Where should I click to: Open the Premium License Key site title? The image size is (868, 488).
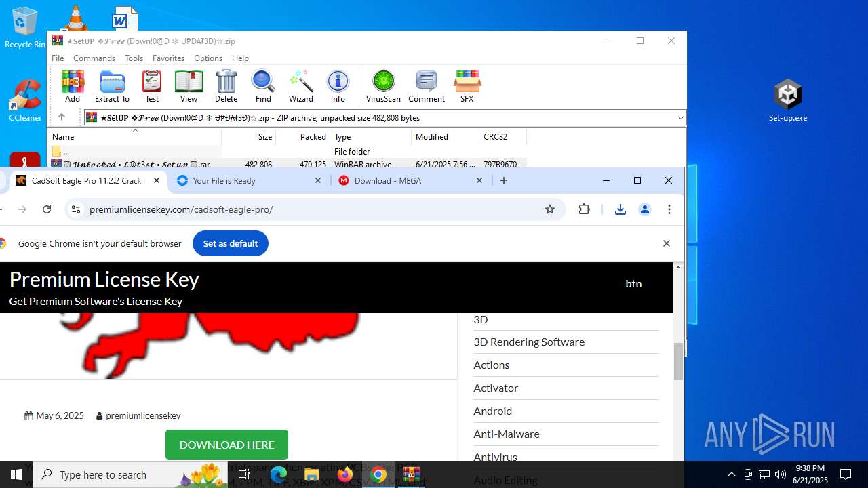(x=104, y=279)
